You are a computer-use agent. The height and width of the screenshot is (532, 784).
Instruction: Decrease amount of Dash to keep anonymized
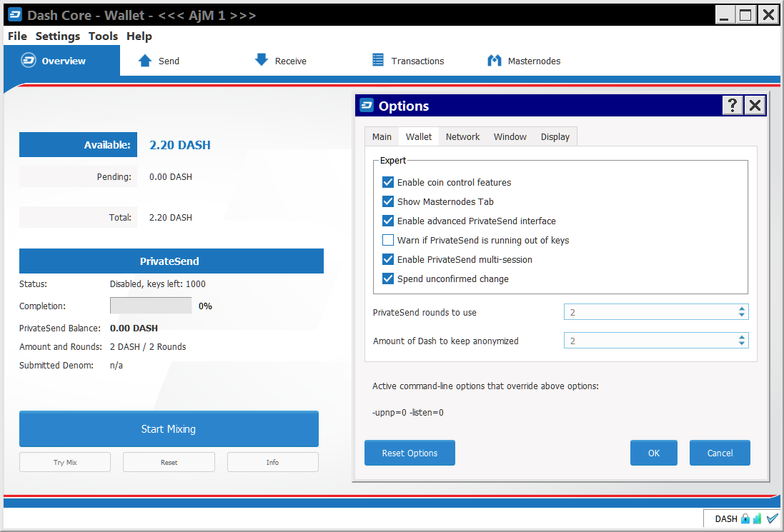click(742, 343)
